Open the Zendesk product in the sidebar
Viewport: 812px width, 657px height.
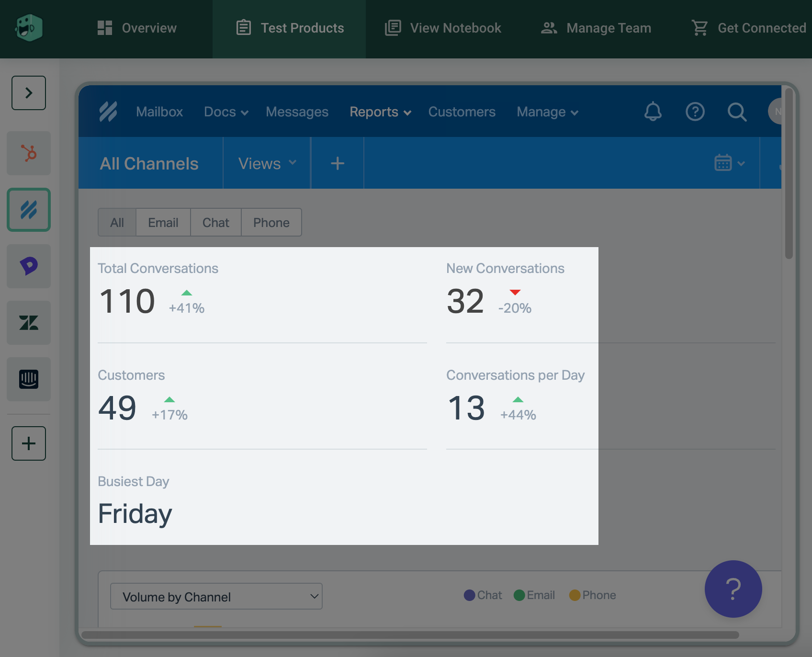coord(29,323)
